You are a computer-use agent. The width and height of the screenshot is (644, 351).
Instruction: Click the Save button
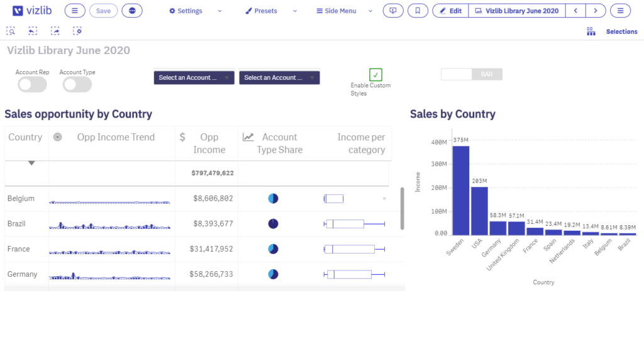pos(103,11)
